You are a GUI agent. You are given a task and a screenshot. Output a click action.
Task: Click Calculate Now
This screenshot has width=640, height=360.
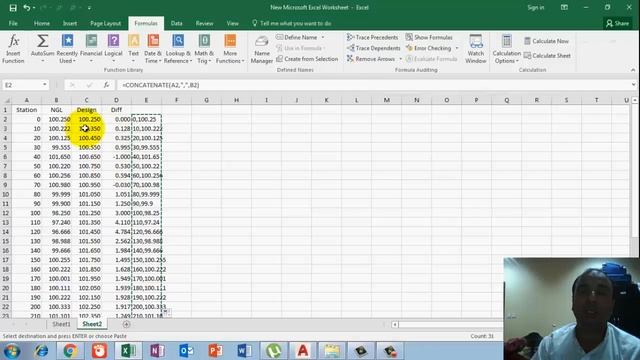(x=546, y=41)
